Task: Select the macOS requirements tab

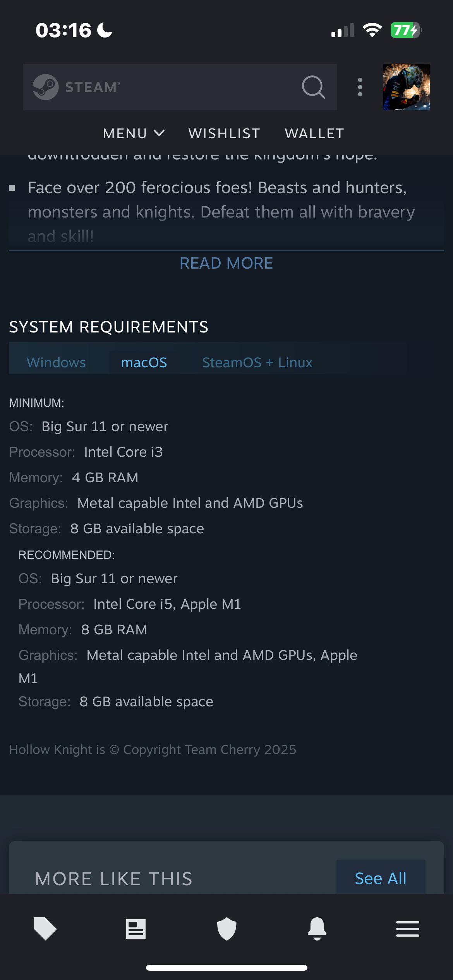Action: click(144, 362)
